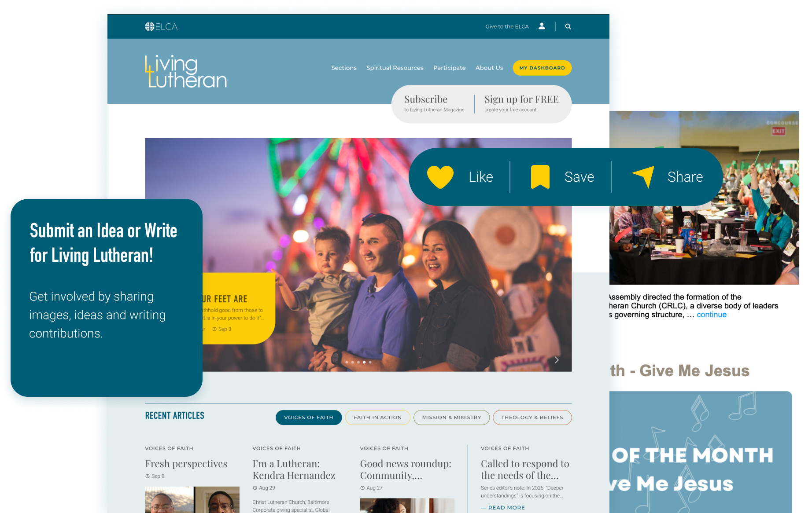The height and width of the screenshot is (513, 812).
Task: Toggle the Theology & Beliefs filter
Action: click(532, 417)
